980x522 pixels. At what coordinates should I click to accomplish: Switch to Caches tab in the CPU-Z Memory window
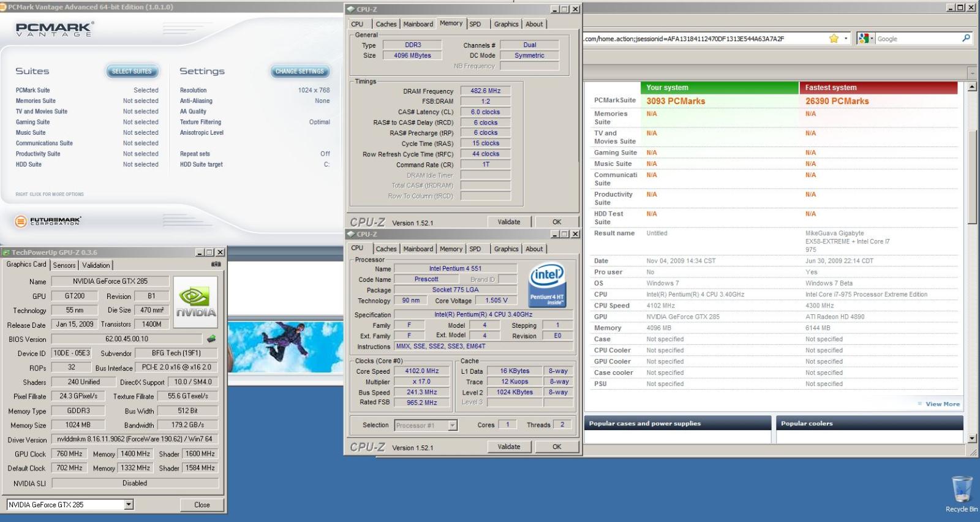(x=386, y=24)
